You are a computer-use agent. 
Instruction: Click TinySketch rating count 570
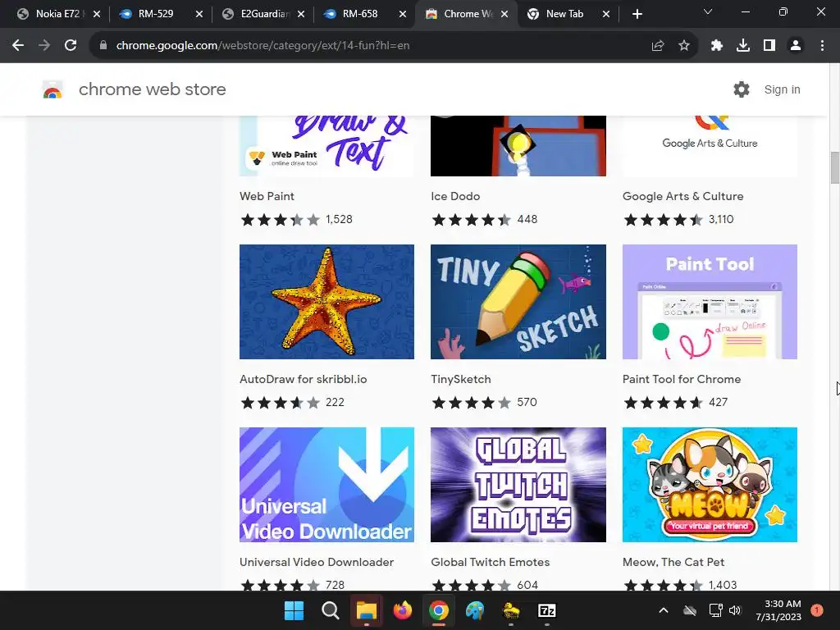click(x=527, y=402)
